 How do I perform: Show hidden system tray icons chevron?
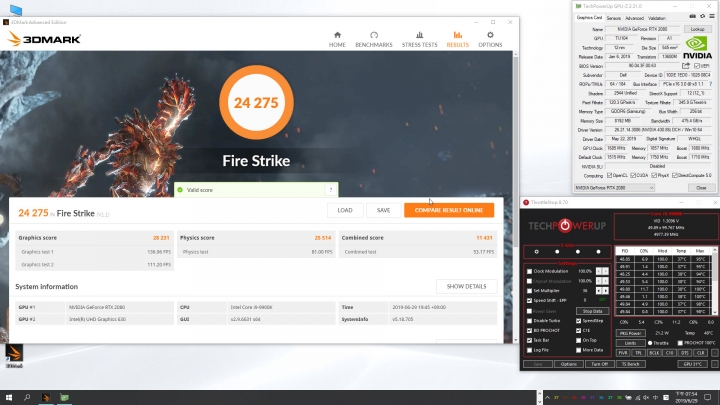[x=547, y=398]
